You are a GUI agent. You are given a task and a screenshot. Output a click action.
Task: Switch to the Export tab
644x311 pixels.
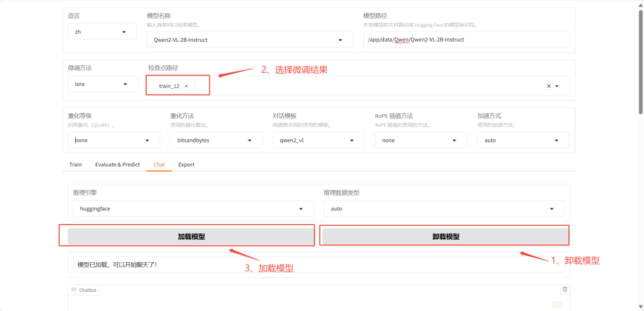187,164
